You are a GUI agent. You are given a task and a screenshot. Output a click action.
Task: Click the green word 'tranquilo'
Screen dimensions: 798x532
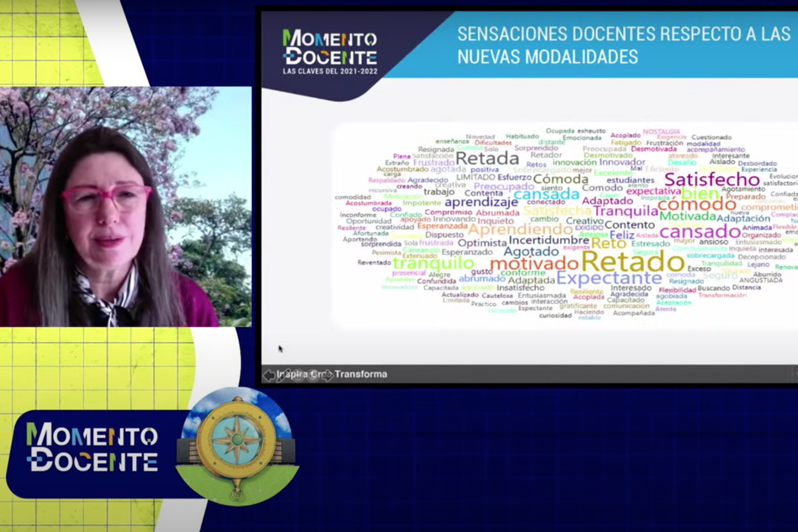[434, 264]
